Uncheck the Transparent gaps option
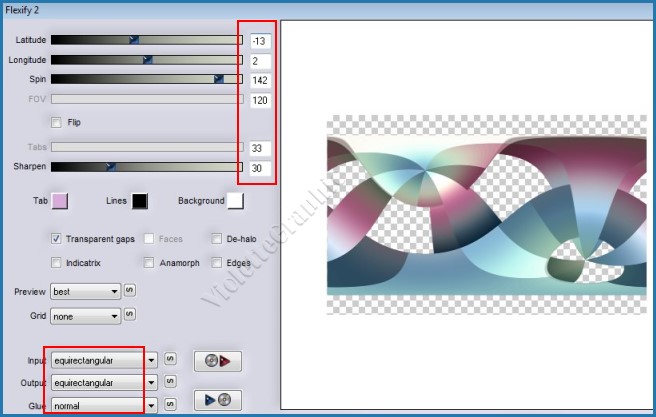Screen dimensions: 656x417 57,240
